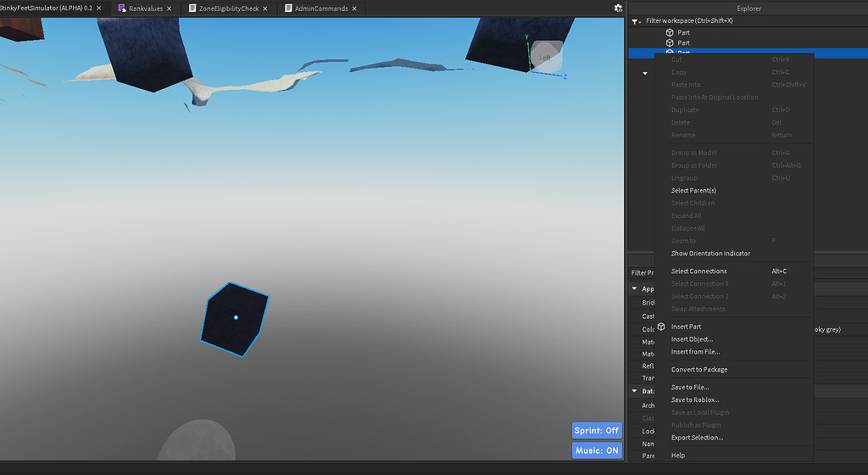Collapse the Data properties section
868x475 pixels.
pyautogui.click(x=634, y=391)
